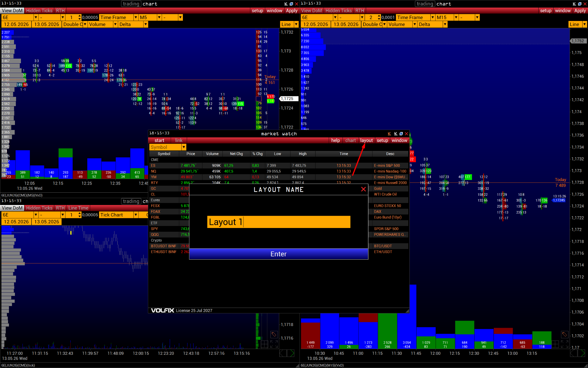Viewport: 588px width, 368px height.
Task: Toggle RTH in the top-right M15 chart
Action: coord(359,11)
